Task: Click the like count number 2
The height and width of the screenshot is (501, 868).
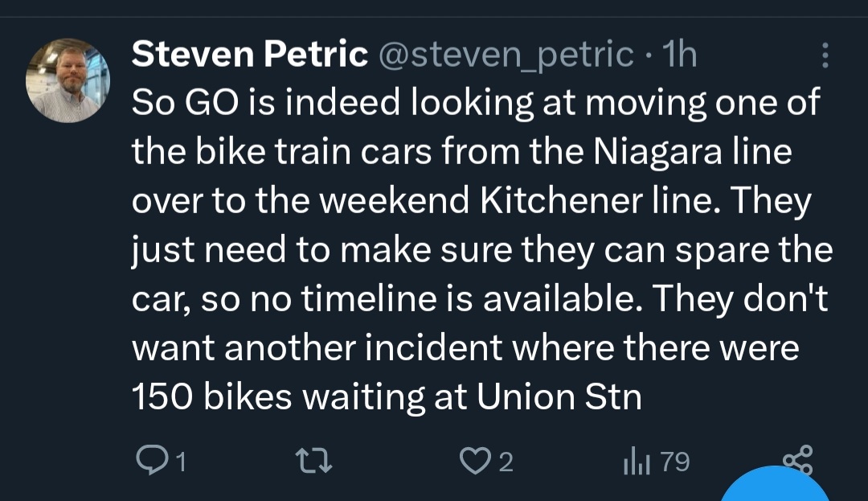Action: click(506, 462)
